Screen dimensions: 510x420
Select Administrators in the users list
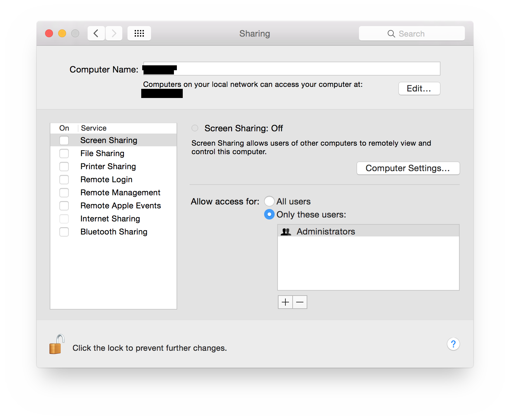click(326, 232)
